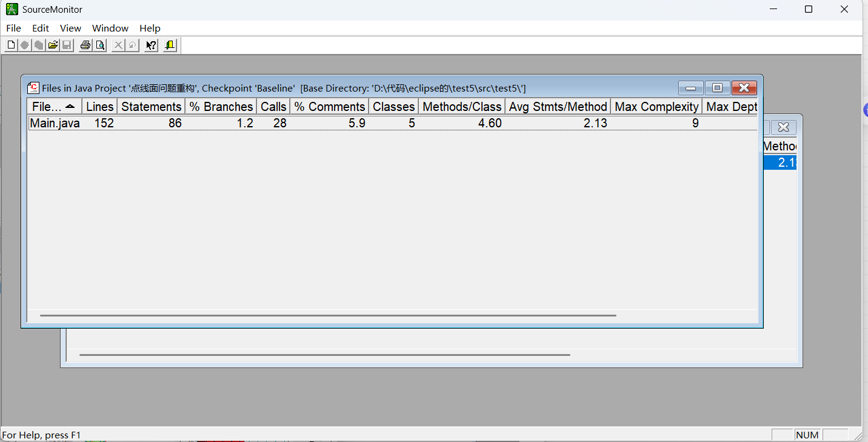Click the greyed-out Delete X icon
The height and width of the screenshot is (442, 868).
[118, 45]
